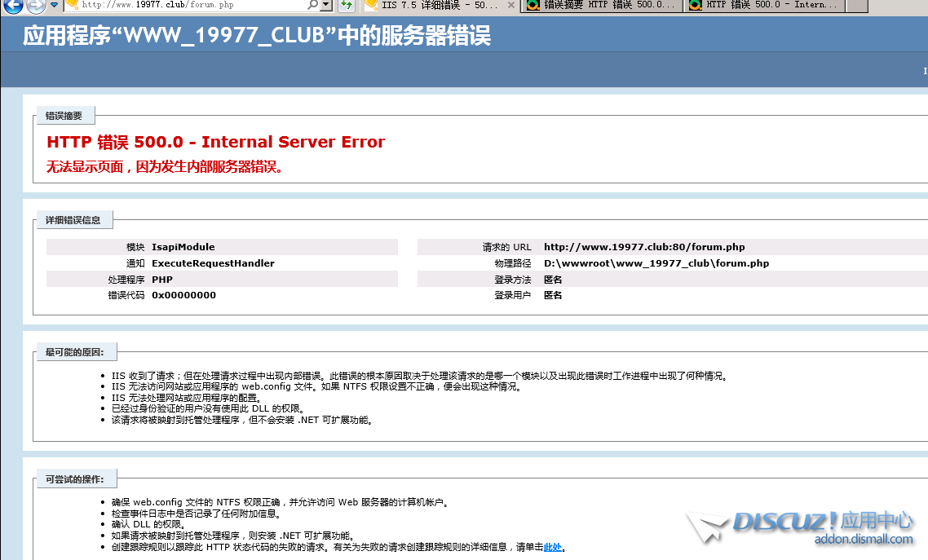
Task: Click the line about users lacking DLL 权限
Action: click(x=208, y=408)
